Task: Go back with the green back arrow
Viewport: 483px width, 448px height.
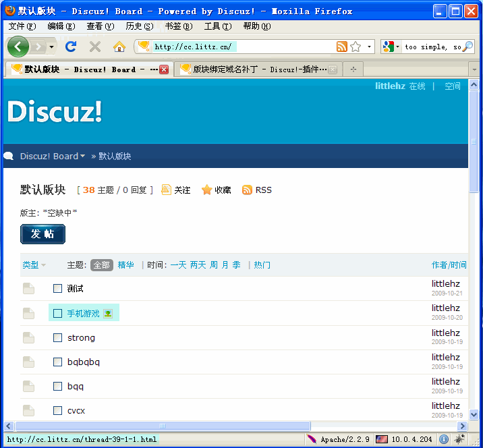Action: (18, 47)
